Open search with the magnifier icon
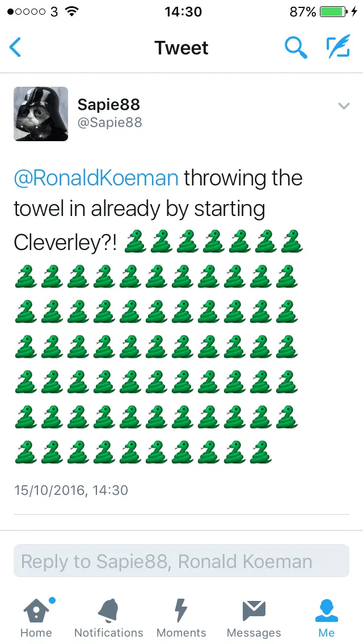Image resolution: width=363 pixels, height=644 pixels. click(295, 48)
